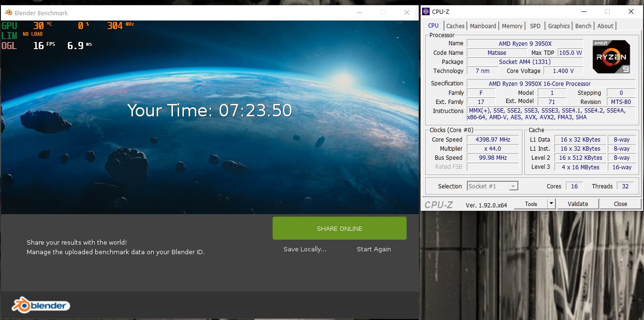This screenshot has width=644, height=320.
Task: Open the Mainboard tab in CPU-Z
Action: [483, 26]
